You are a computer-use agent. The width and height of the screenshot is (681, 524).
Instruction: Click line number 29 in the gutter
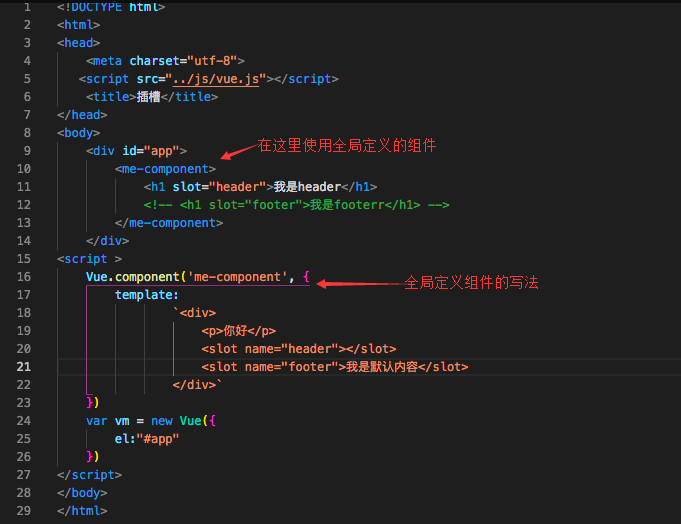click(23, 511)
